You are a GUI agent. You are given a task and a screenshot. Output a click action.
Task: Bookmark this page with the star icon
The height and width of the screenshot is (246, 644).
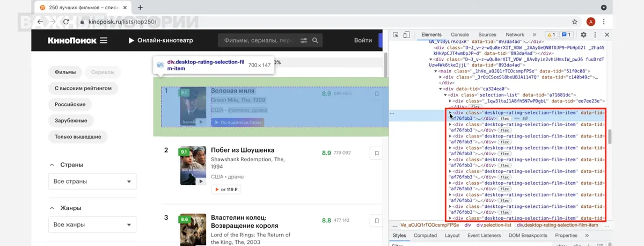(575, 22)
